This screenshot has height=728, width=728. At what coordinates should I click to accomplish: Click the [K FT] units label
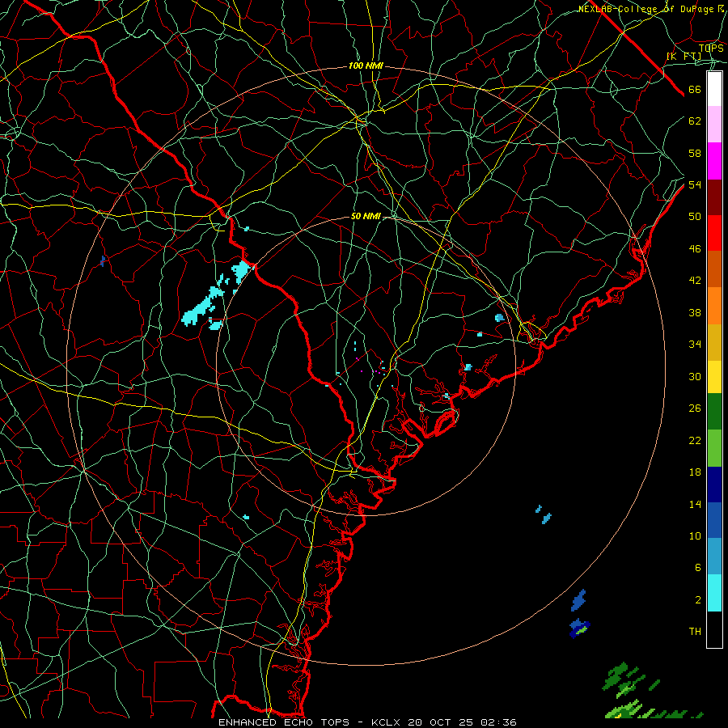tap(684, 57)
